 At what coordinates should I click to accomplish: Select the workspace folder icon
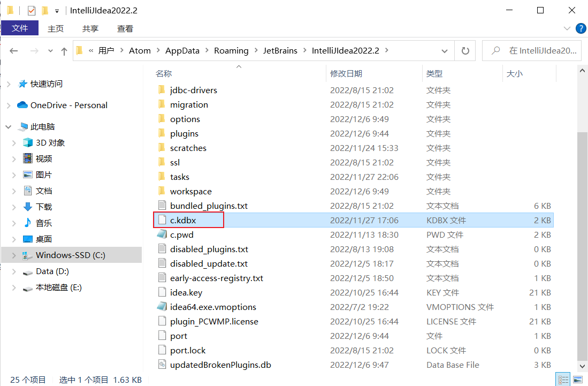(x=162, y=191)
